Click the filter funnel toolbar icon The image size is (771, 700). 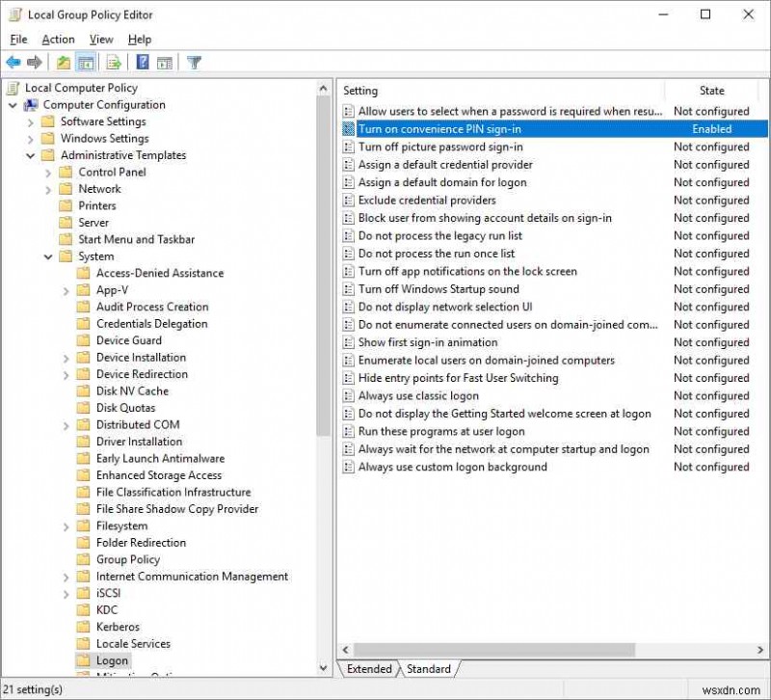pos(193,62)
